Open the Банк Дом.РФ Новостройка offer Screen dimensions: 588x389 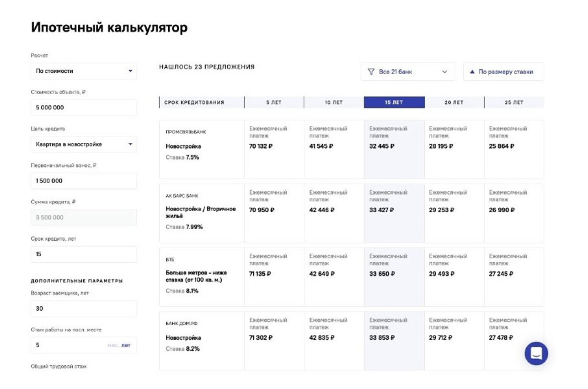[183, 338]
